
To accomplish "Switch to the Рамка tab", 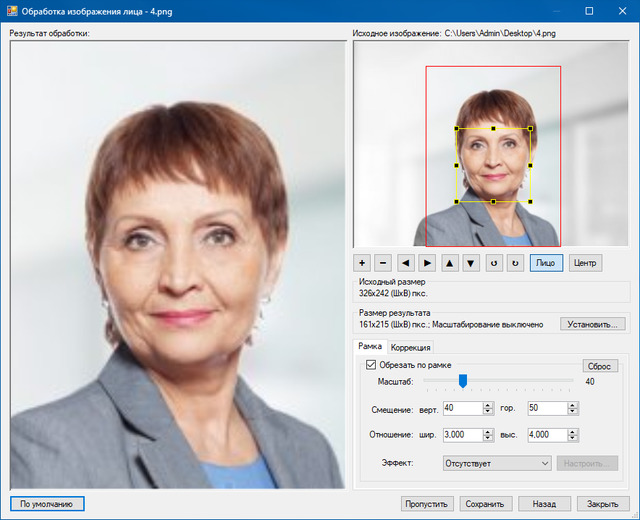I will (370, 346).
